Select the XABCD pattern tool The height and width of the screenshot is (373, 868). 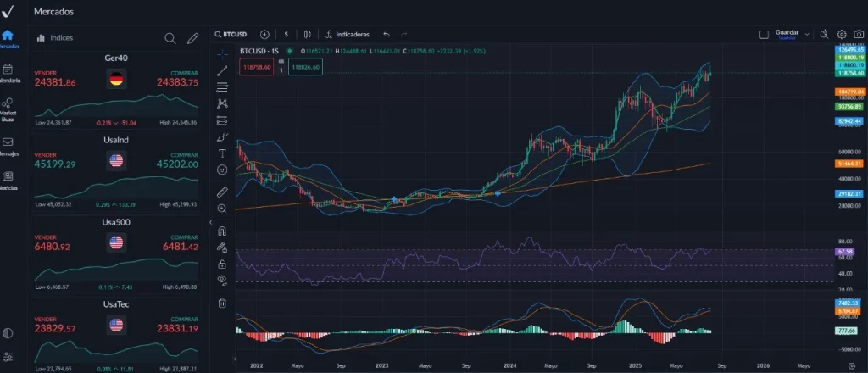coord(222,103)
